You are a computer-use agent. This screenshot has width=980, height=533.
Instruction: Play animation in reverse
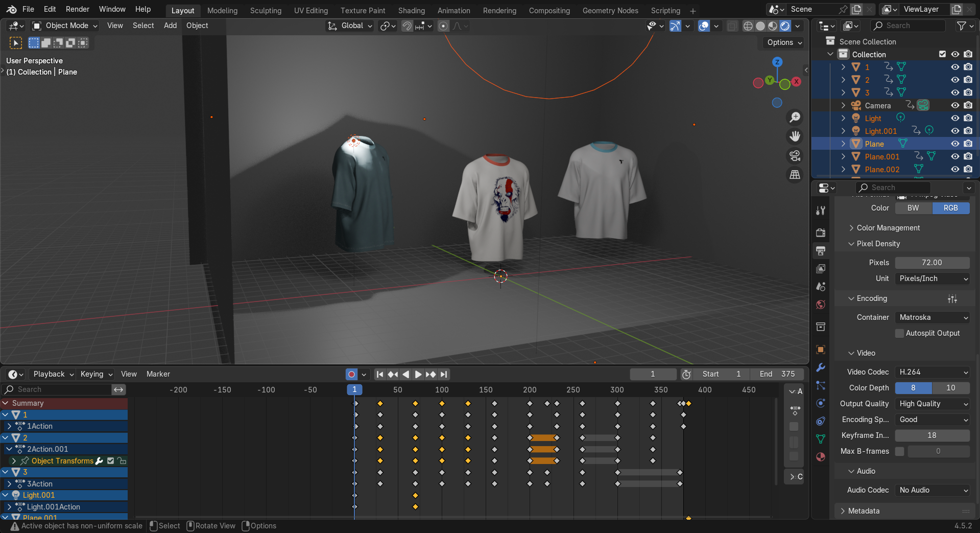pyautogui.click(x=405, y=374)
